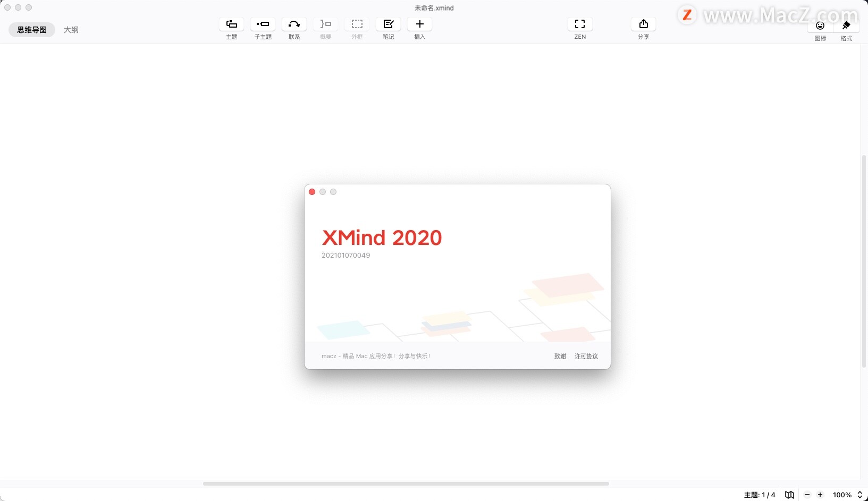868x501 pixels.
Task: Open the 插入 insert menu
Action: [420, 24]
